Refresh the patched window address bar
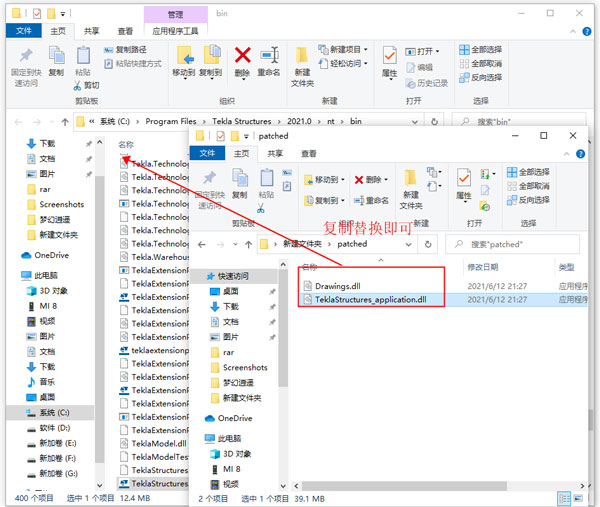This screenshot has width=600, height=507. pyautogui.click(x=428, y=244)
